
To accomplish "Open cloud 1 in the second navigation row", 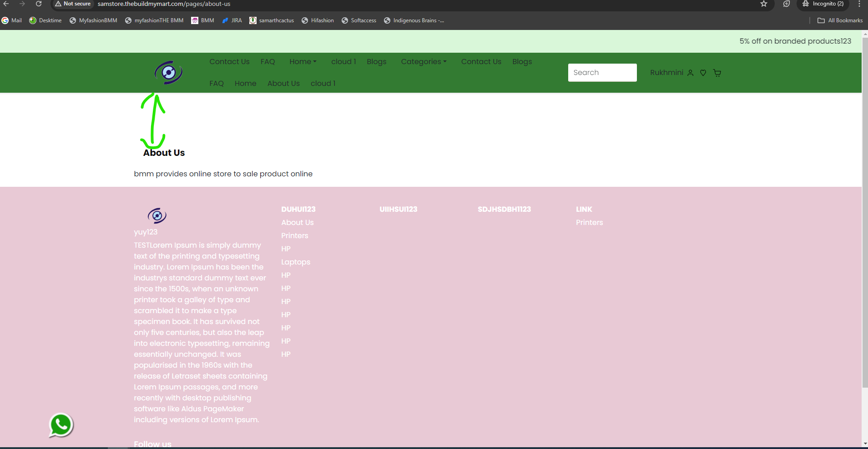I will click(323, 84).
